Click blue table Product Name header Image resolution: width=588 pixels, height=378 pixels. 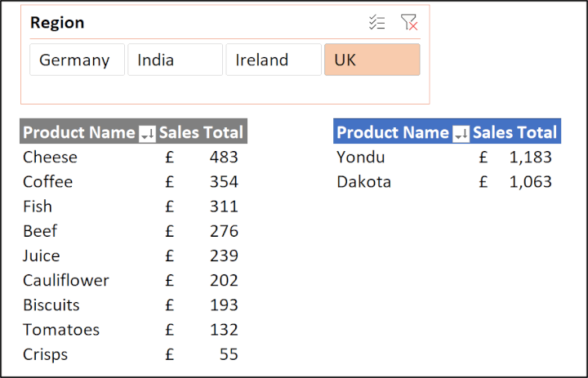(393, 132)
